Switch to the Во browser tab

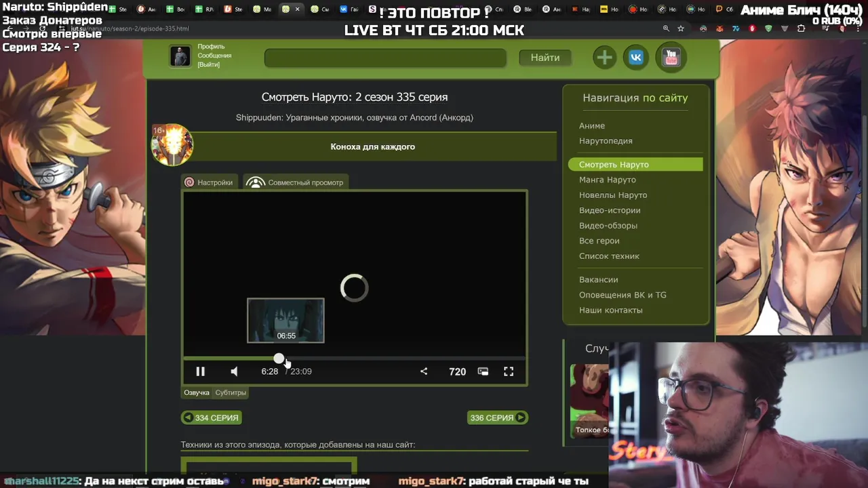click(175, 9)
